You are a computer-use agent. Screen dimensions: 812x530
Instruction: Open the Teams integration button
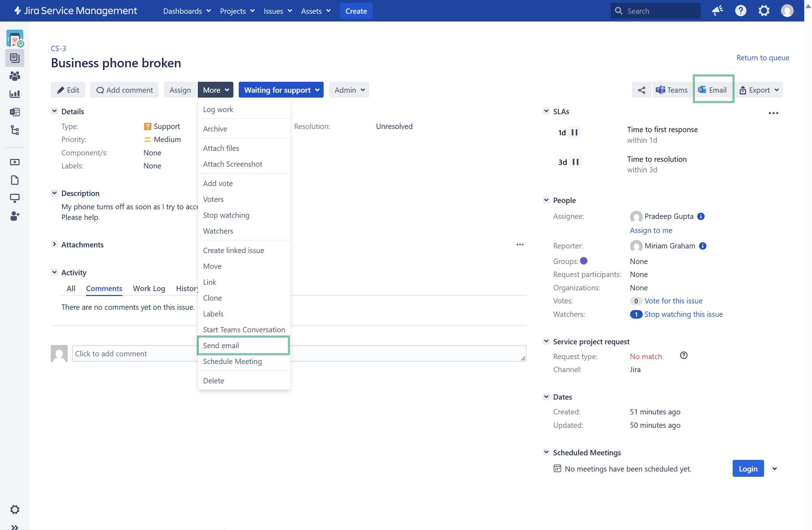pyautogui.click(x=672, y=90)
